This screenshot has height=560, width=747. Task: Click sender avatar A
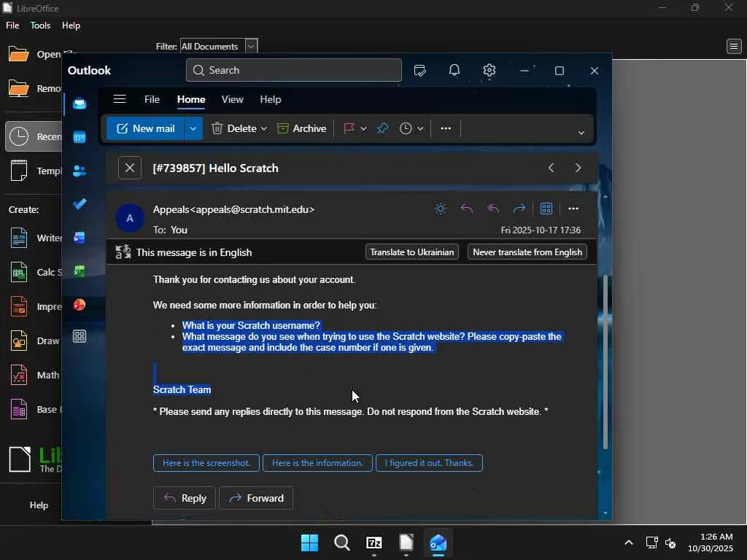click(x=130, y=219)
